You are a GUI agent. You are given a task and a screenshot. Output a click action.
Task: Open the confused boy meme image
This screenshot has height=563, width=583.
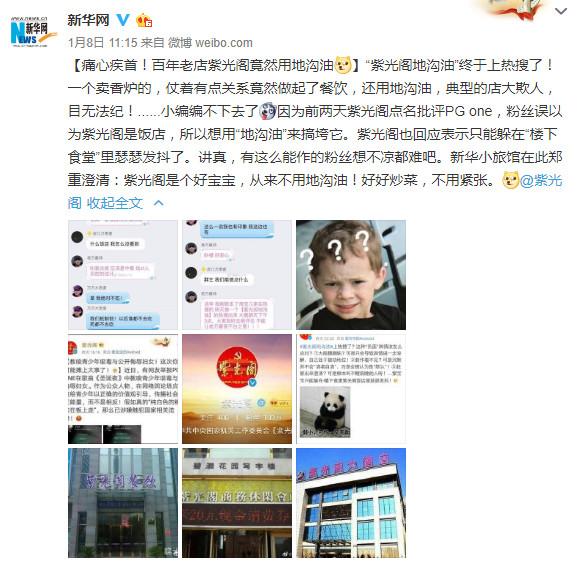click(x=351, y=275)
